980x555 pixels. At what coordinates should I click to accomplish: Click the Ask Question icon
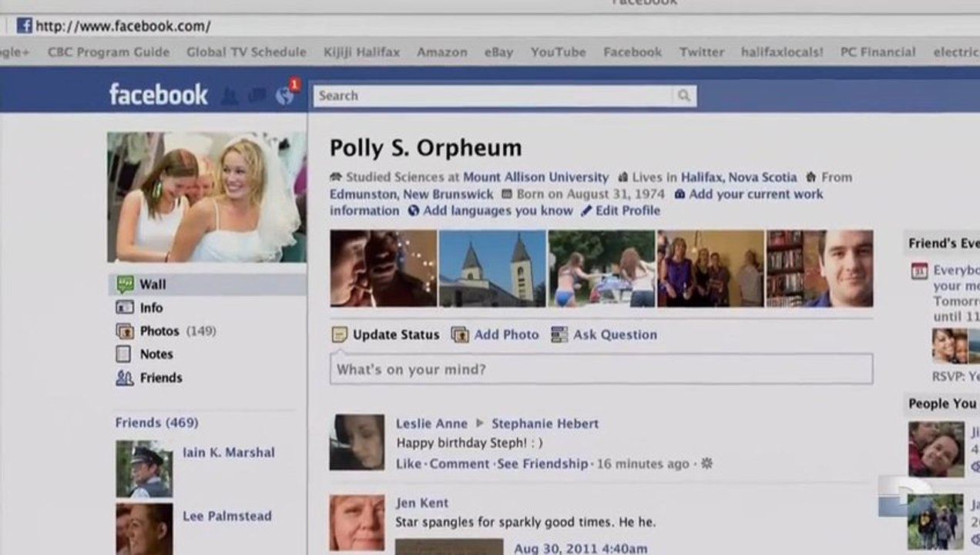pyautogui.click(x=559, y=335)
